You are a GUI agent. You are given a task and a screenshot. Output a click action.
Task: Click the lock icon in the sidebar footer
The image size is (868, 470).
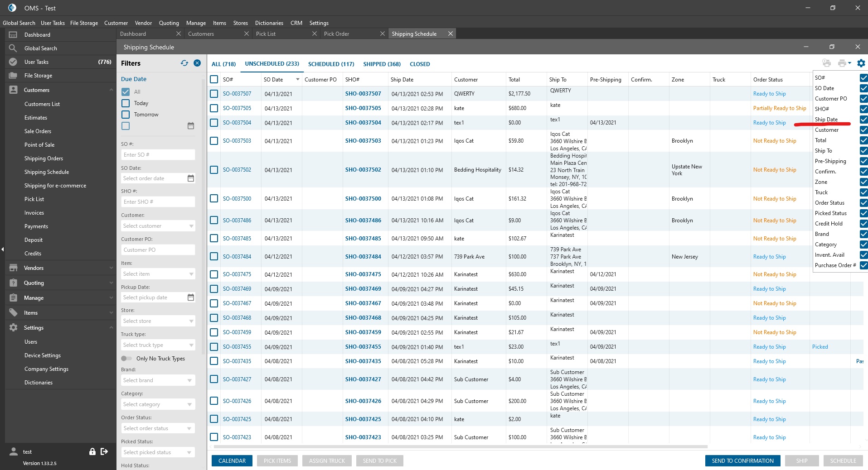coord(92,451)
